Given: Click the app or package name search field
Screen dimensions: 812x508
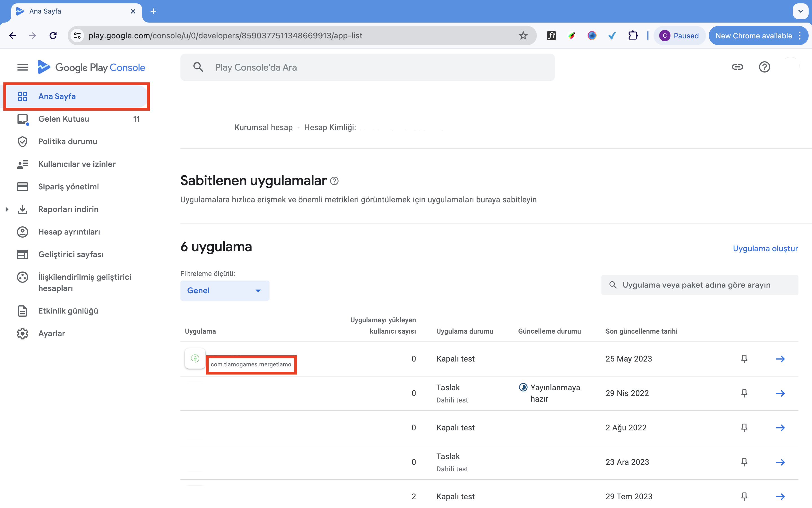Looking at the screenshot, I should (x=700, y=285).
